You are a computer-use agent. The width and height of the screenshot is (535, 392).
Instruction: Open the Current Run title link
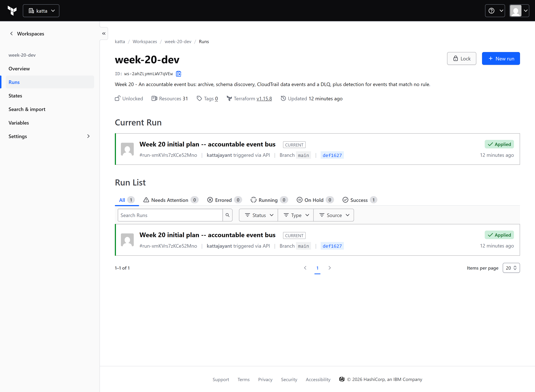[207, 144]
